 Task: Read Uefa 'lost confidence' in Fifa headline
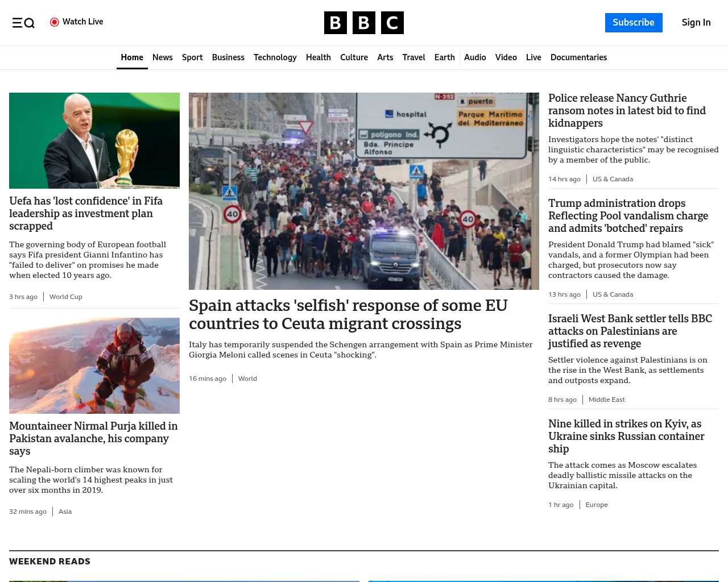(x=86, y=213)
